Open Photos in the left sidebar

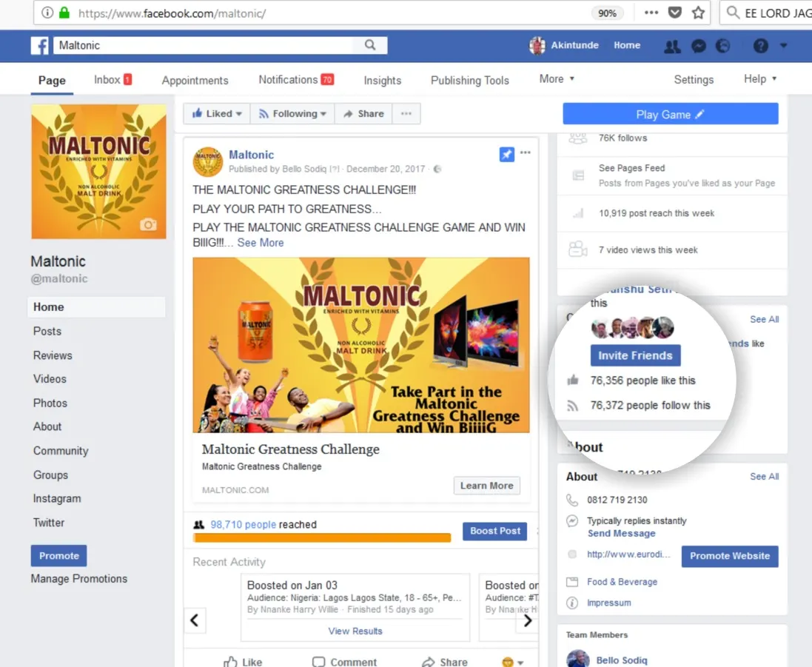click(x=50, y=403)
